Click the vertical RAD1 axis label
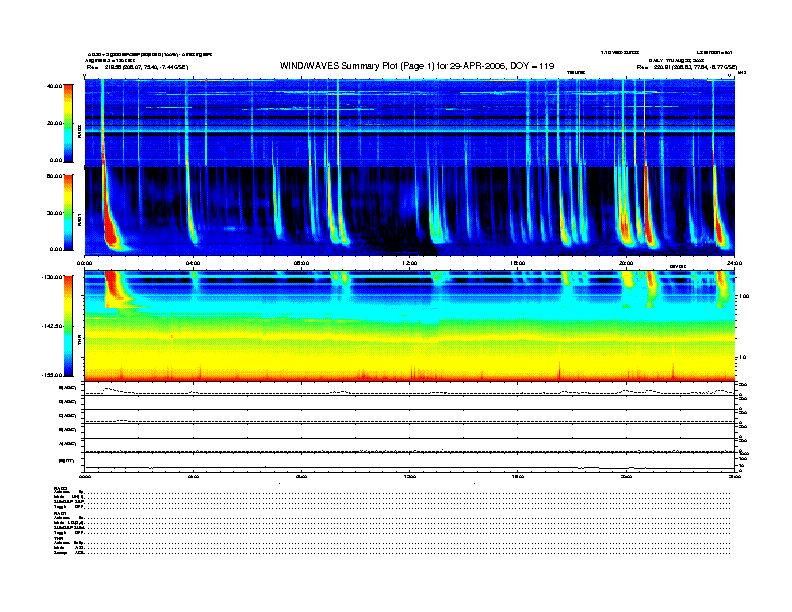Image resolution: width=792 pixels, height=612 pixels. 79,219
